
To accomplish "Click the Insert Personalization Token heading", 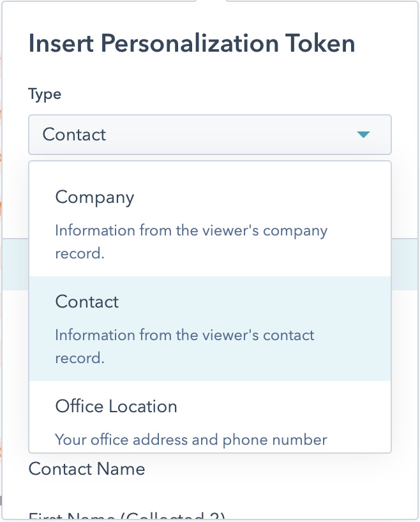I will point(191,43).
